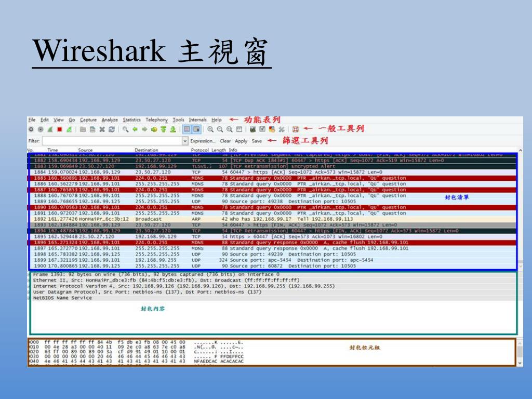Click packet list scrollbar up arrow
Image resolution: width=532 pixels, height=399 pixels.
click(x=521, y=150)
